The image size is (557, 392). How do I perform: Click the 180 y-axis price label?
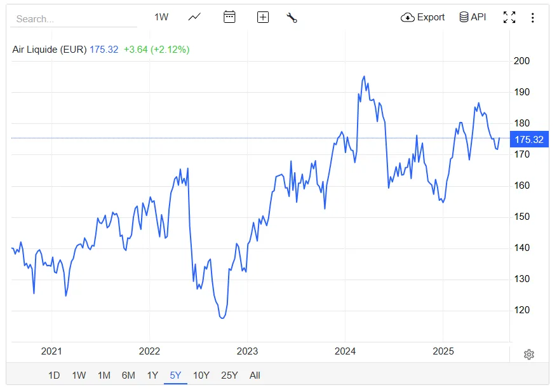521,123
